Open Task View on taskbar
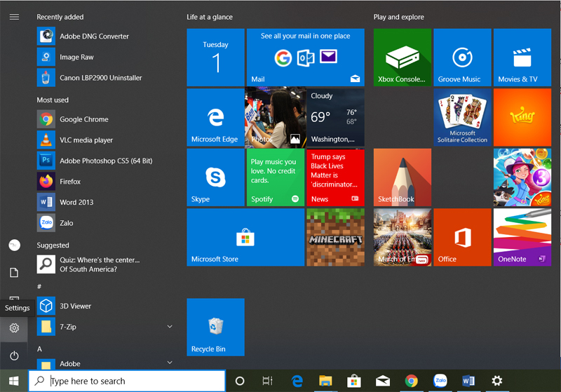This screenshot has width=561, height=392. [x=268, y=381]
